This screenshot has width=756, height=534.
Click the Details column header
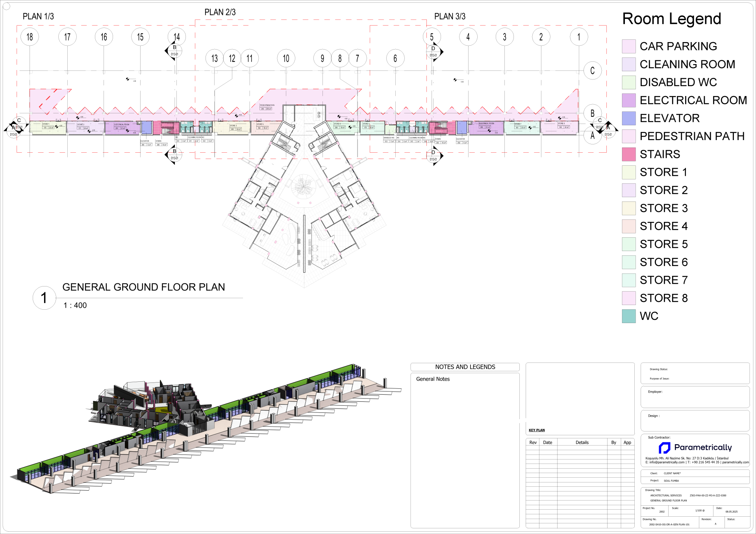coord(582,442)
